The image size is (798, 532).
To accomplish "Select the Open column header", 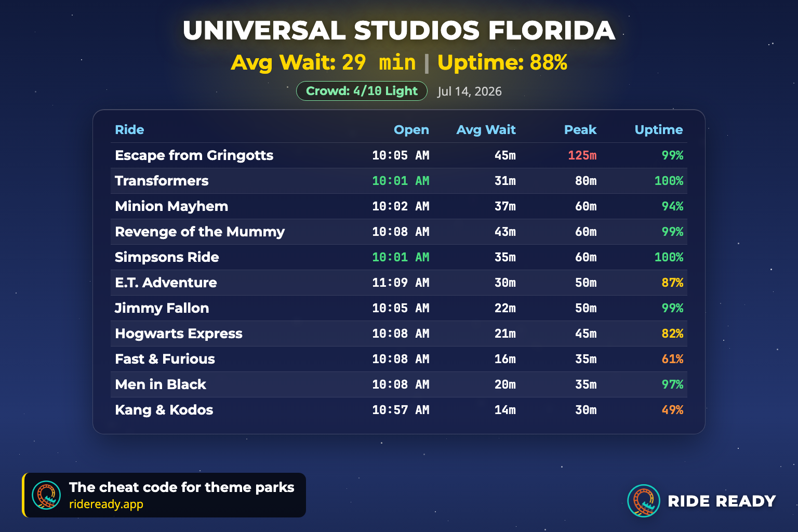I will coord(411,130).
